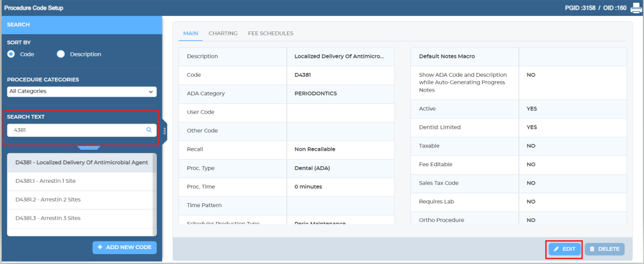Switch to the Charting tab
Screen dimensions: 644x264
223,33
